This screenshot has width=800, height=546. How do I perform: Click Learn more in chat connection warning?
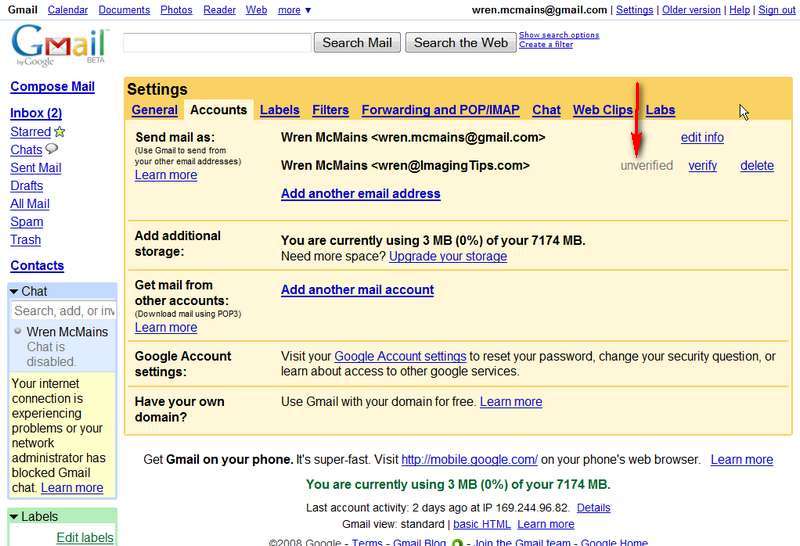point(72,488)
